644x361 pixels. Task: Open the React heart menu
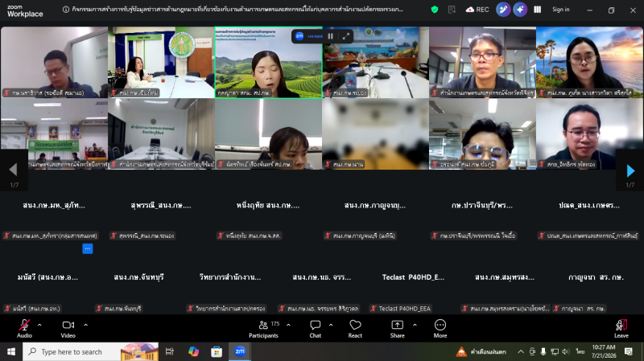(x=355, y=329)
